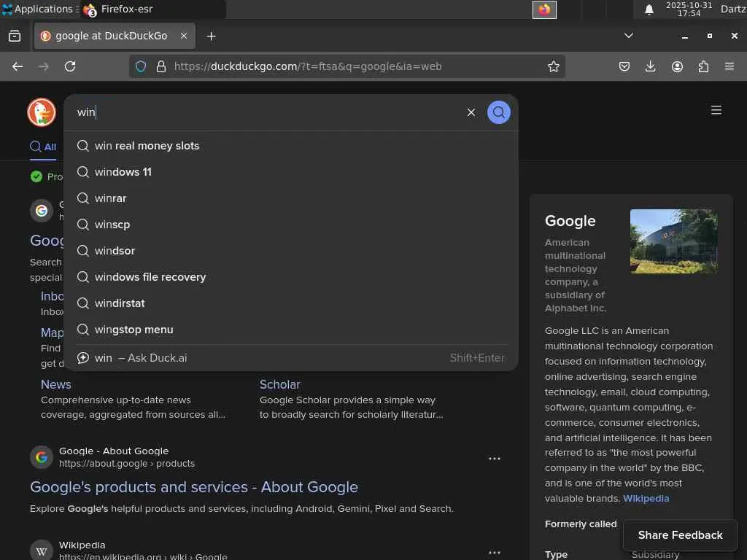Screen dimensions: 747x560
Task: Open the News sitelink
Action: coord(55,384)
